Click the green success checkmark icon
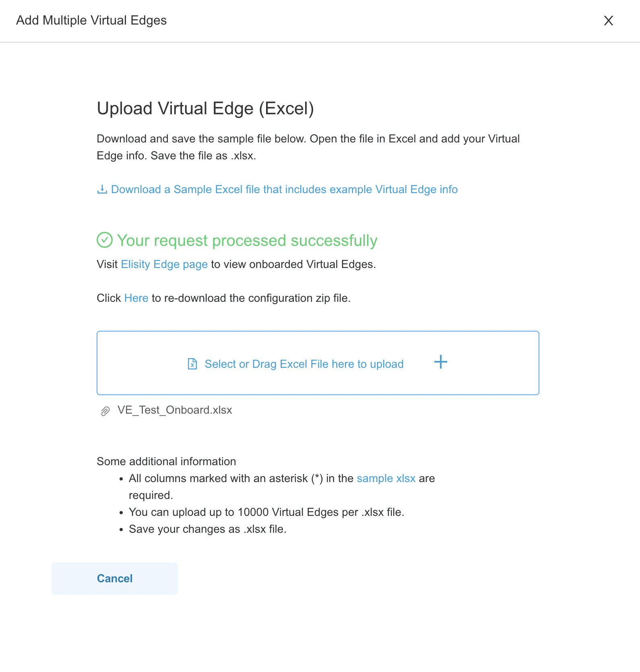The width and height of the screenshot is (640, 672). (105, 240)
